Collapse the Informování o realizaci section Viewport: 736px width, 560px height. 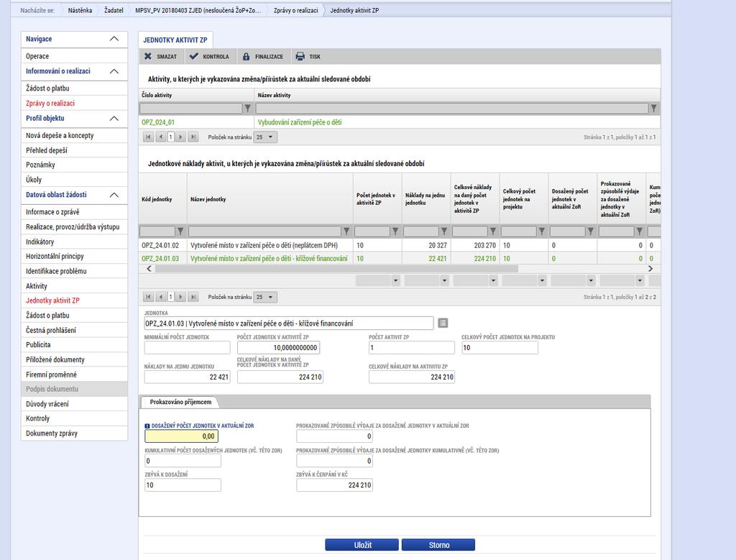(114, 71)
